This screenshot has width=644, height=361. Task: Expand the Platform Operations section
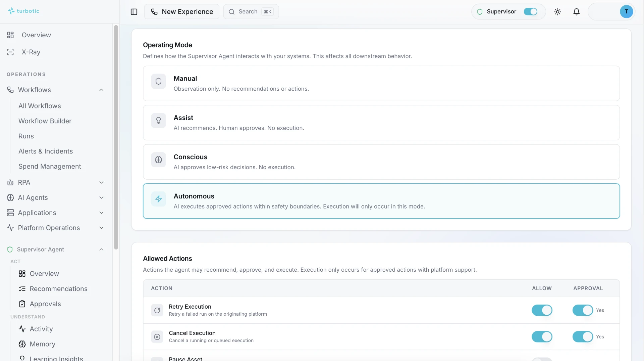point(101,228)
